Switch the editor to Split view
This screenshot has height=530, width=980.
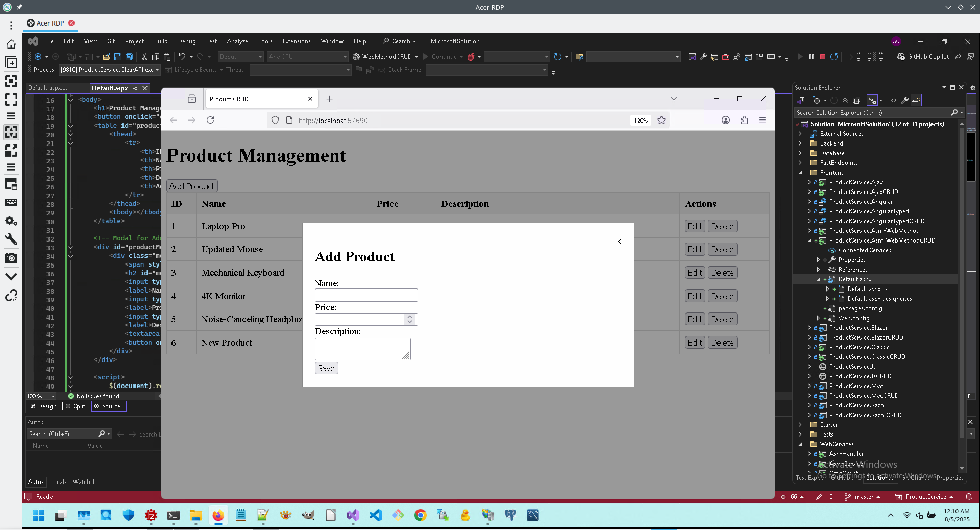[76, 406]
